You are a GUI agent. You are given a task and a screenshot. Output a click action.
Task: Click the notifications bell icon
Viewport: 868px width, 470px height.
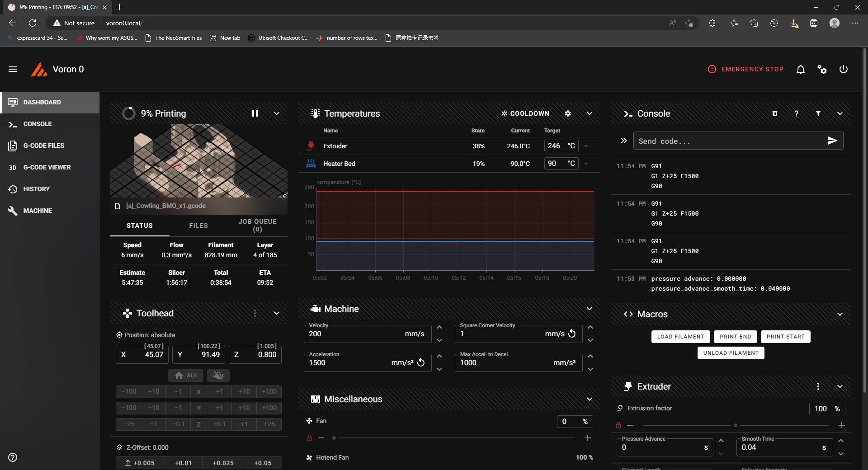[800, 69]
